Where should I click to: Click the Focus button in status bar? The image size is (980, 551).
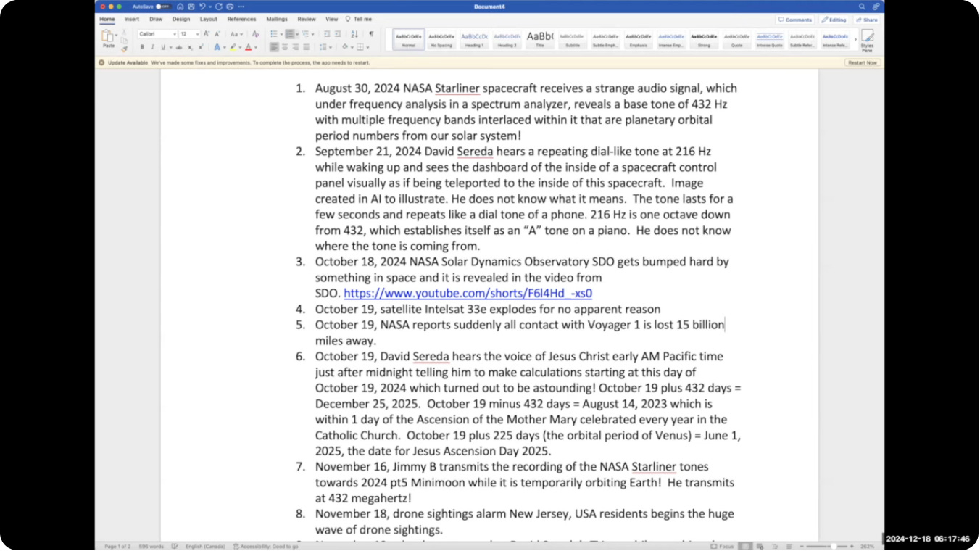(x=723, y=546)
